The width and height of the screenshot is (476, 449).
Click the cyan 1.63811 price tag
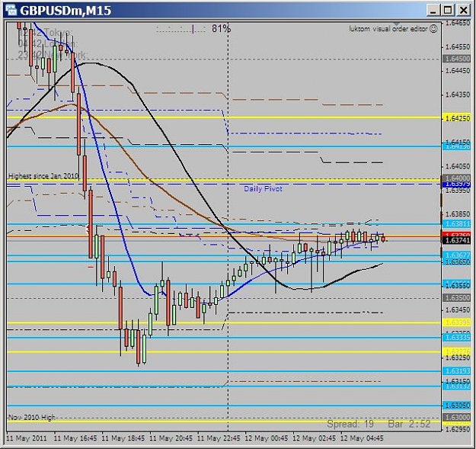tap(456, 224)
